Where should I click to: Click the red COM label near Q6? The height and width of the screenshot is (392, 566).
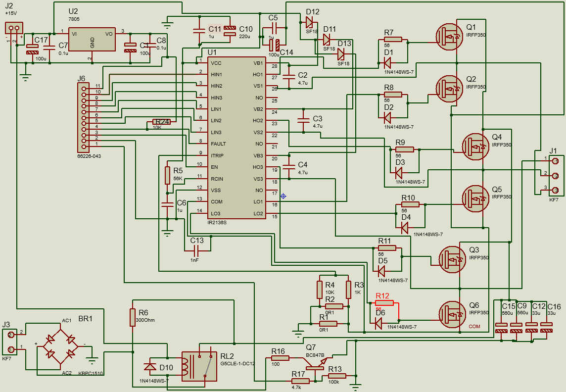(474, 326)
